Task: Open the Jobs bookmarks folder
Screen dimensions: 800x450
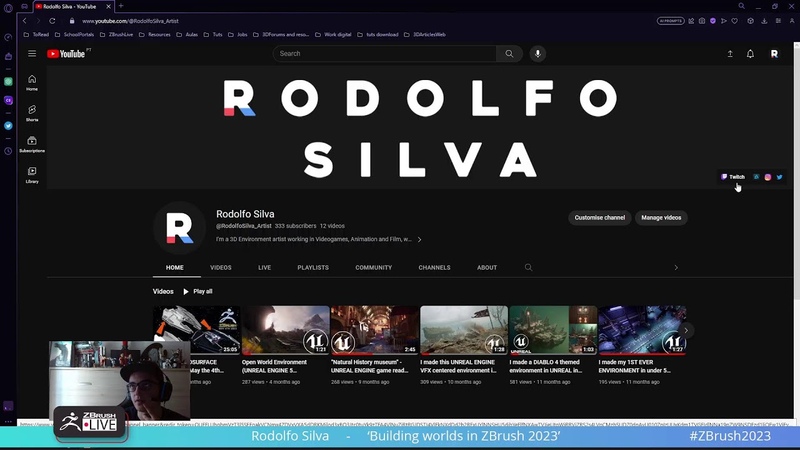Action: pyautogui.click(x=237, y=35)
